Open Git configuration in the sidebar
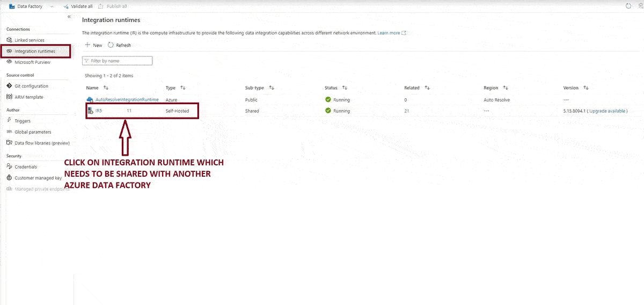This screenshot has height=305, width=644. (31, 86)
